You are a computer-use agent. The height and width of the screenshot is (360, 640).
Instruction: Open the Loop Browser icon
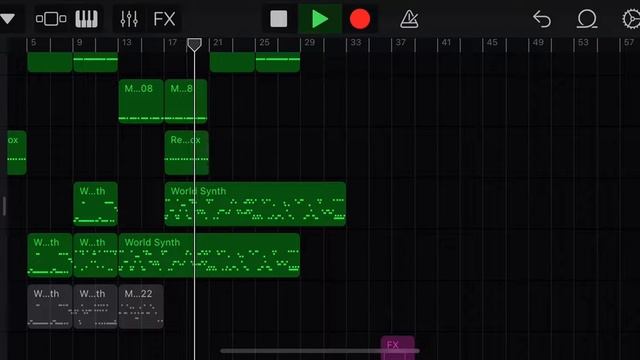(587, 19)
